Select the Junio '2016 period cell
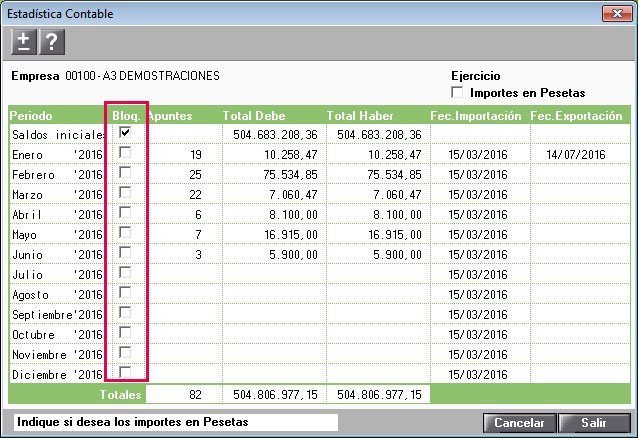 57,255
